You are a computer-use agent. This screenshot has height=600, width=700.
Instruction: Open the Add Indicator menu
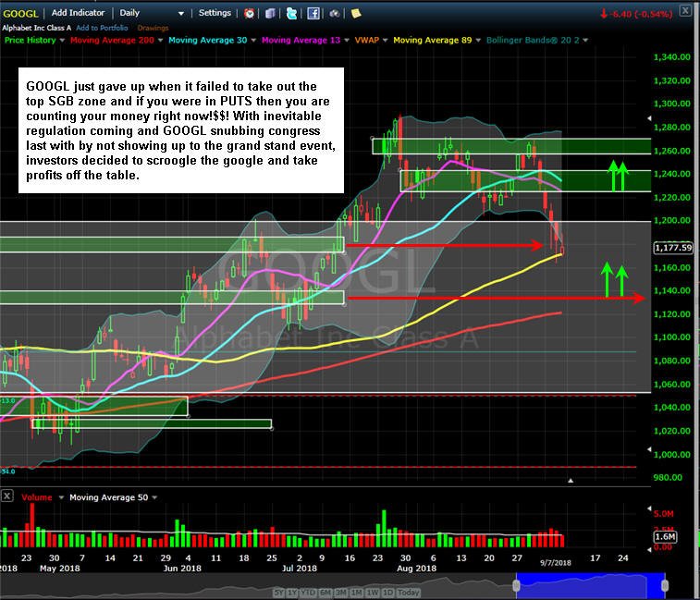(78, 13)
